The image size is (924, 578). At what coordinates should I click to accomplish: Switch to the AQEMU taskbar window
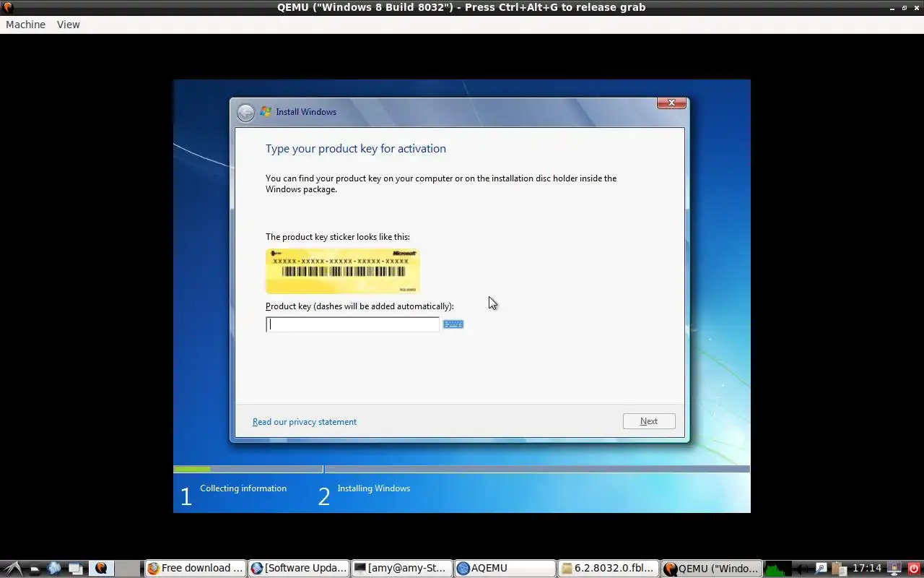point(505,568)
